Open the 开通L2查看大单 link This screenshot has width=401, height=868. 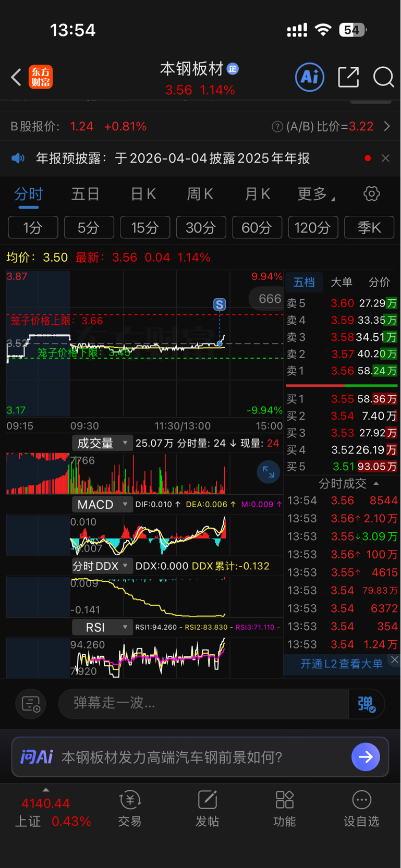(x=342, y=664)
